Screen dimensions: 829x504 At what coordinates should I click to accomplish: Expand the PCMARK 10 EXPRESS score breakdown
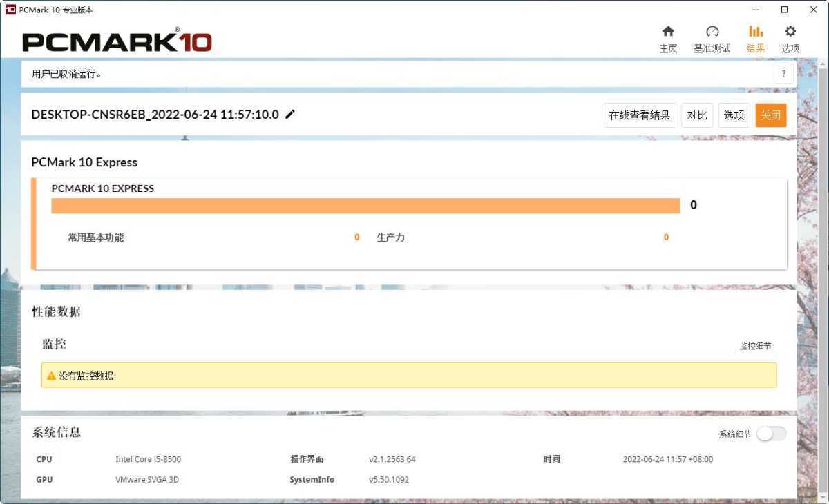102,188
